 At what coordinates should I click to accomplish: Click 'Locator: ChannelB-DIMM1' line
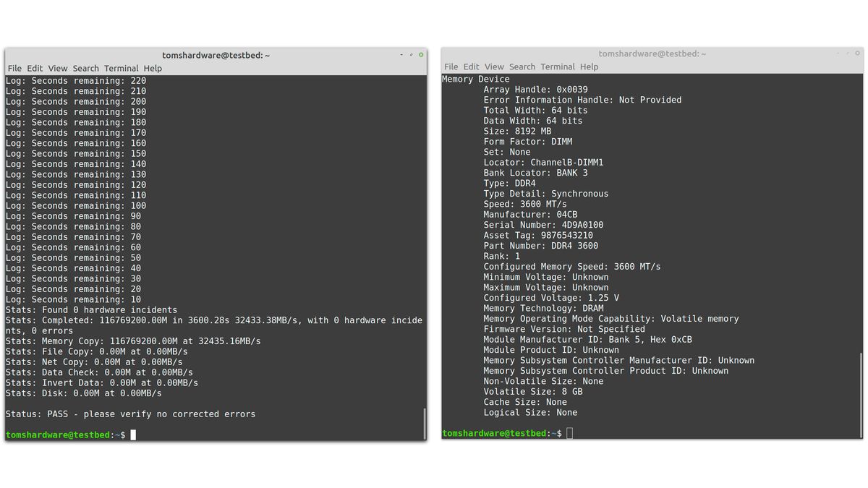click(x=543, y=163)
